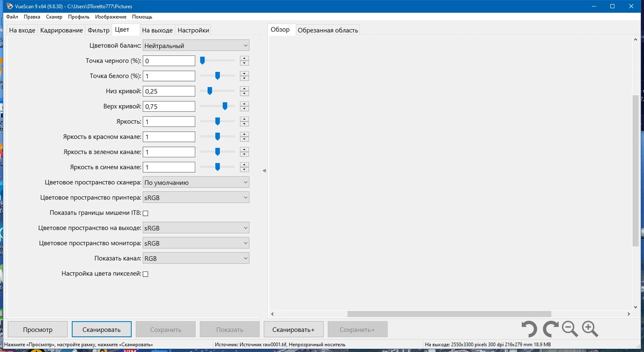Increase Низ кривой with stepper up arrow

tap(245, 89)
